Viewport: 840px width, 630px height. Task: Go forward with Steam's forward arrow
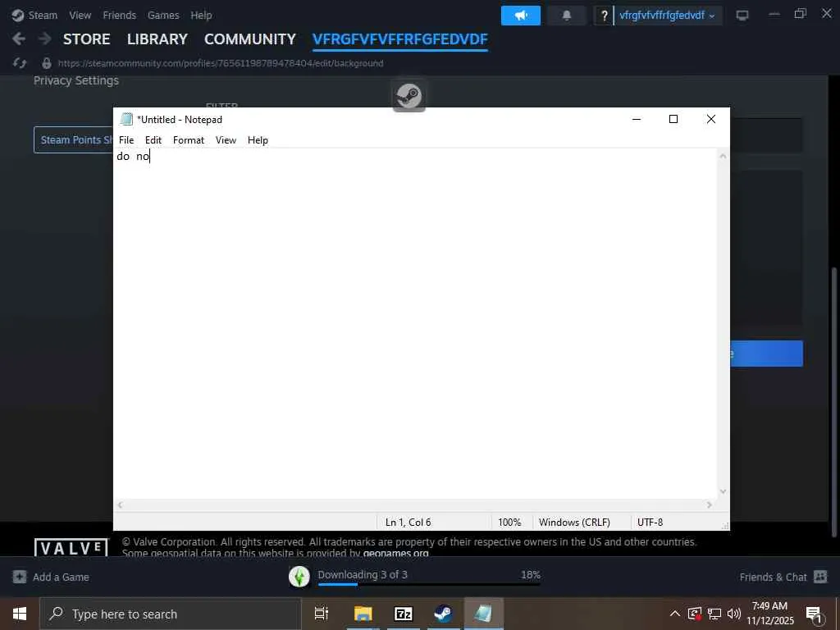(45, 39)
